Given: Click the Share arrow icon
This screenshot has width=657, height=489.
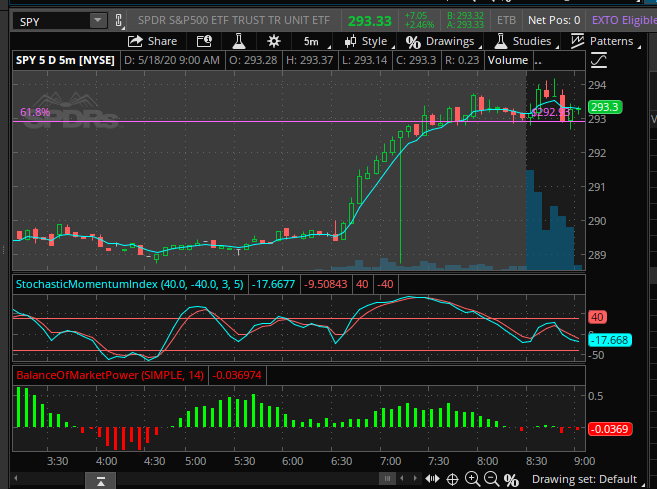Looking at the screenshot, I should pyautogui.click(x=135, y=41).
